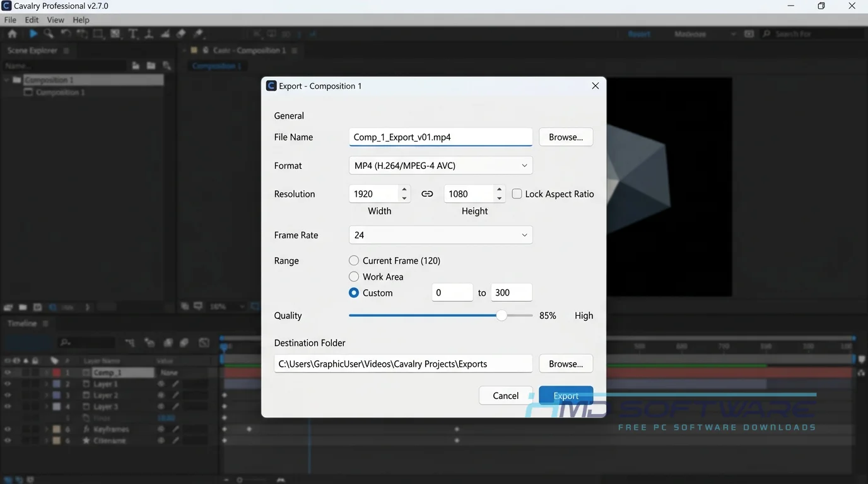868x484 pixels.
Task: Open Scene Explorer panel menu icon
Action: [66, 50]
